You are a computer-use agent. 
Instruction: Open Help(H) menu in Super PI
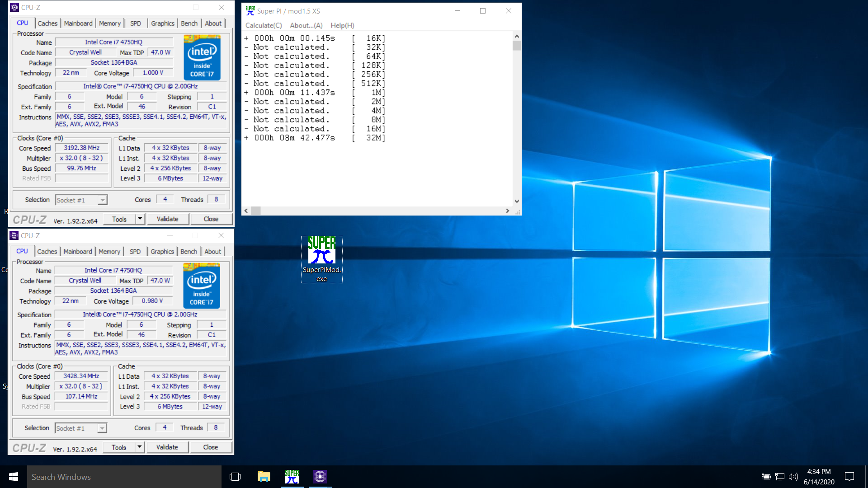tap(342, 25)
